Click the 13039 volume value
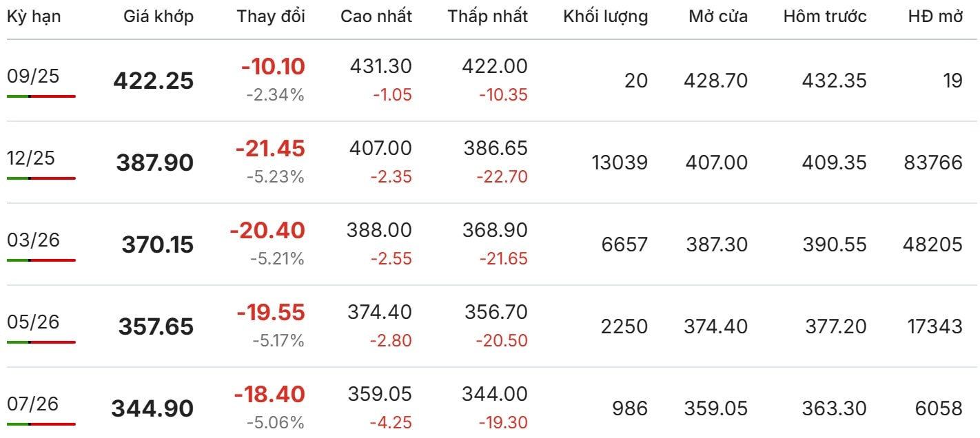Image resolution: width=980 pixels, height=438 pixels. point(620,163)
